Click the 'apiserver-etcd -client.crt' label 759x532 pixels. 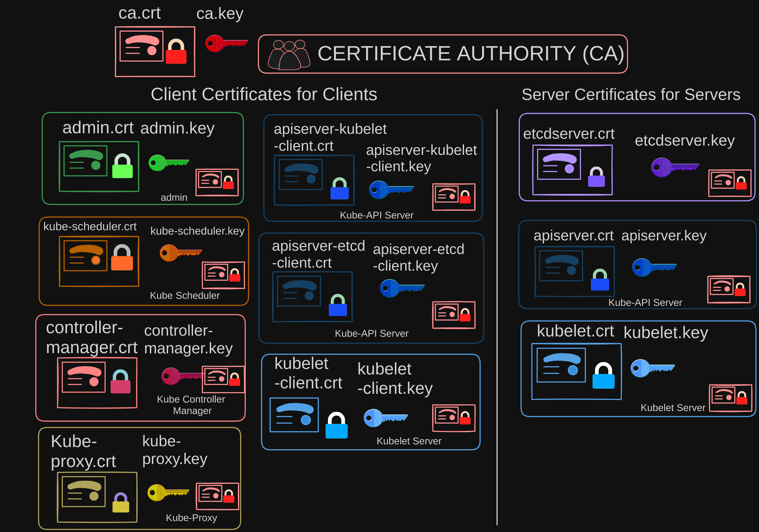318,254
